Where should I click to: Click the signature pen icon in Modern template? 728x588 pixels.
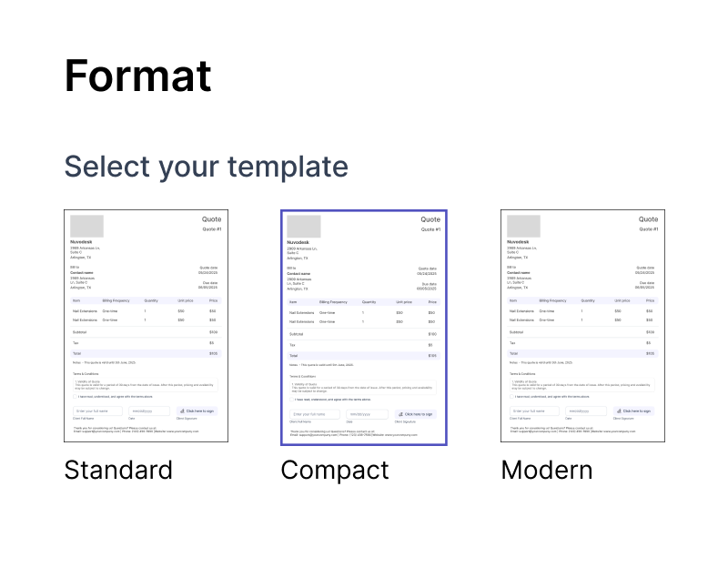coord(620,411)
